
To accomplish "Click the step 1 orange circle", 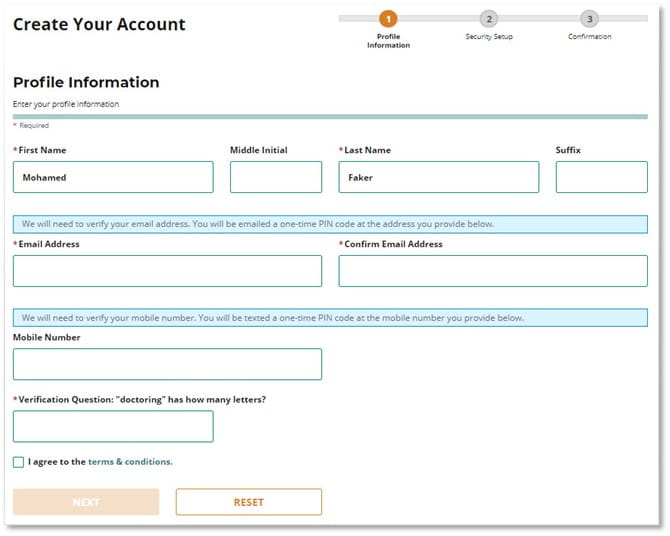I will [x=388, y=19].
